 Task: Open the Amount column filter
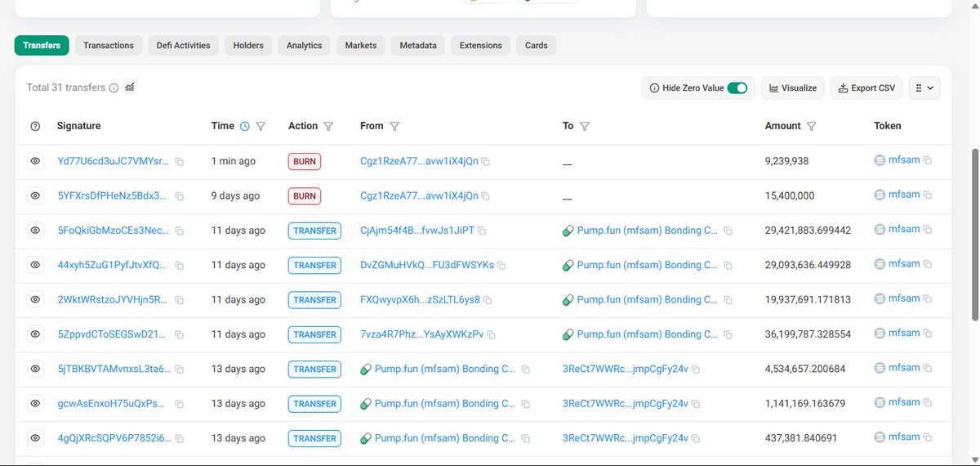click(811, 127)
